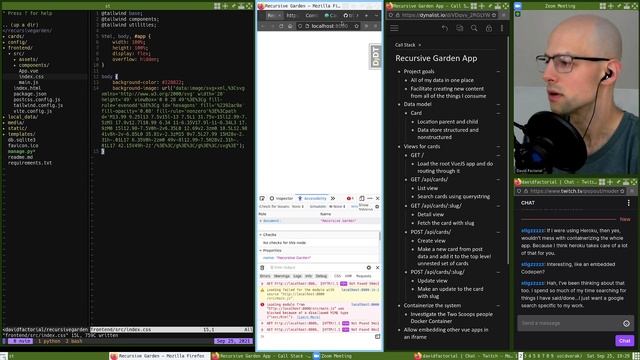
Task: Toggle the Debug console filter
Action: 321,276
